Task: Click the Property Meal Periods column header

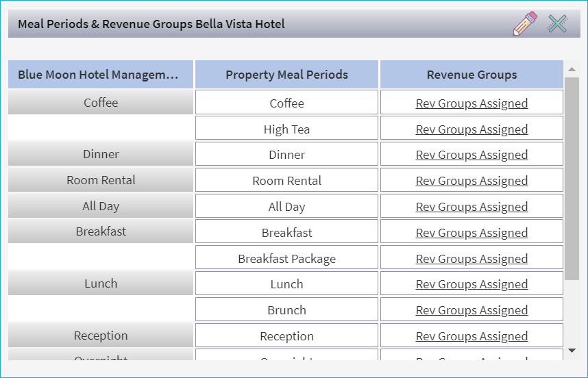Action: 286,75
